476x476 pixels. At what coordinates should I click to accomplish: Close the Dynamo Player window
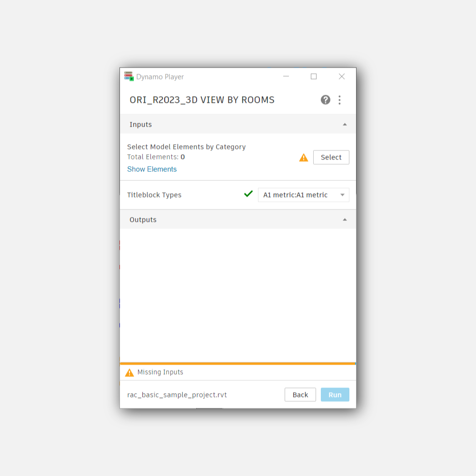pyautogui.click(x=342, y=77)
